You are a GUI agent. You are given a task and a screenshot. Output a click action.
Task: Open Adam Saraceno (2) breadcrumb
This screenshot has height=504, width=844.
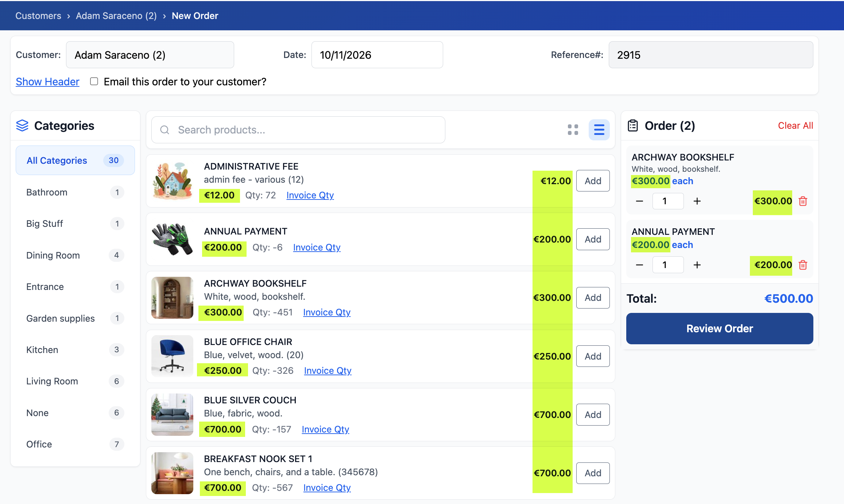click(x=116, y=16)
